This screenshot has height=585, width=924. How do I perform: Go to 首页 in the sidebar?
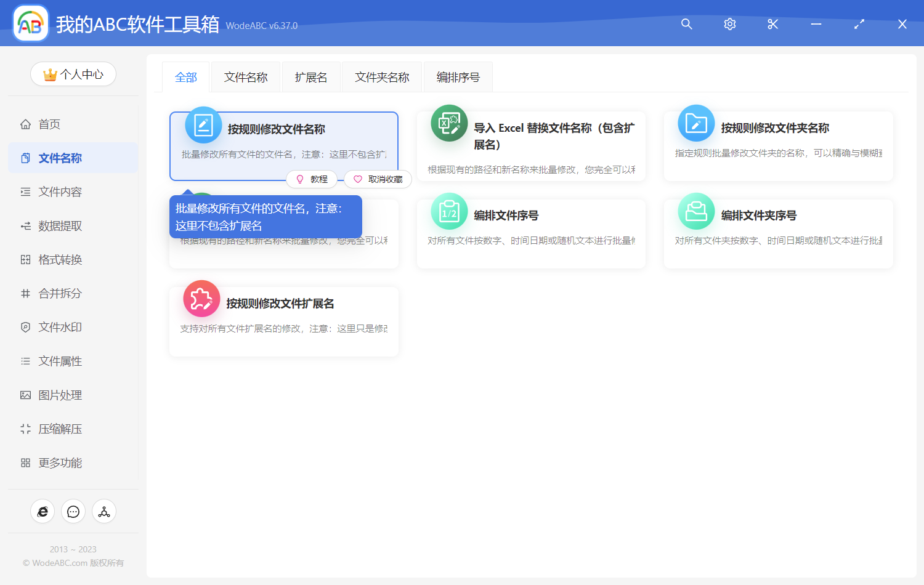tap(49, 124)
